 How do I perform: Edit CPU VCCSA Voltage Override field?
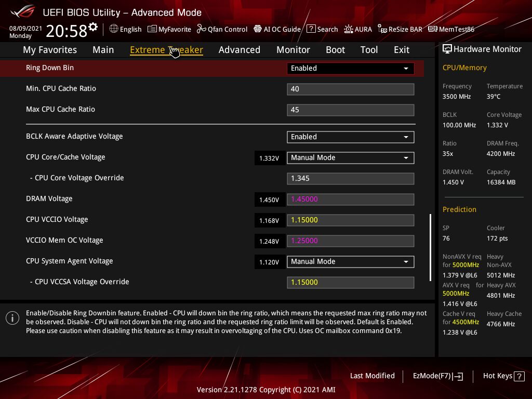[351, 282]
